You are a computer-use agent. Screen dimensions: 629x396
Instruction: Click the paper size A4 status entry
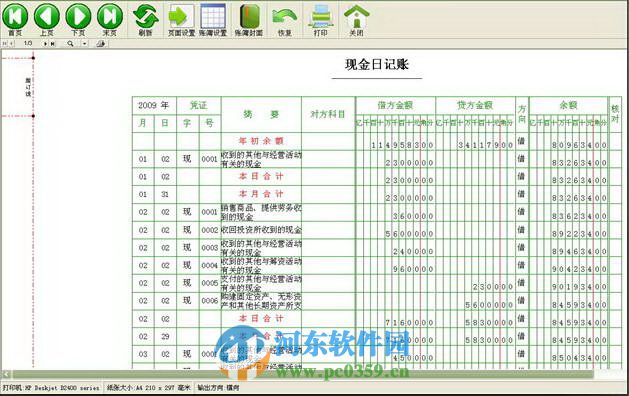click(148, 388)
